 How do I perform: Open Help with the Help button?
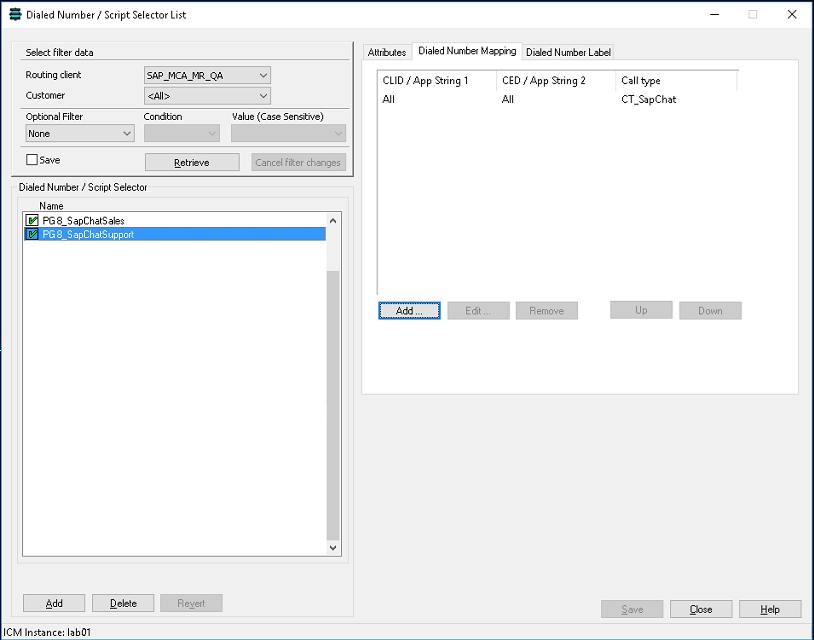770,609
